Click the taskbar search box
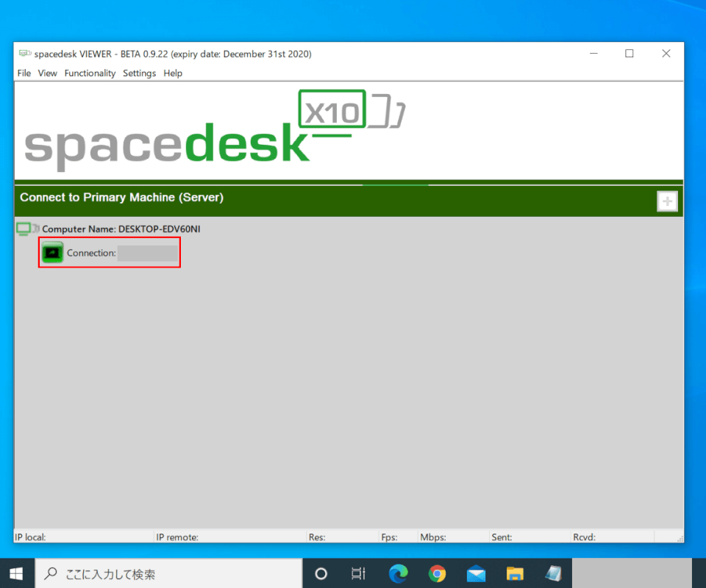 (168, 573)
